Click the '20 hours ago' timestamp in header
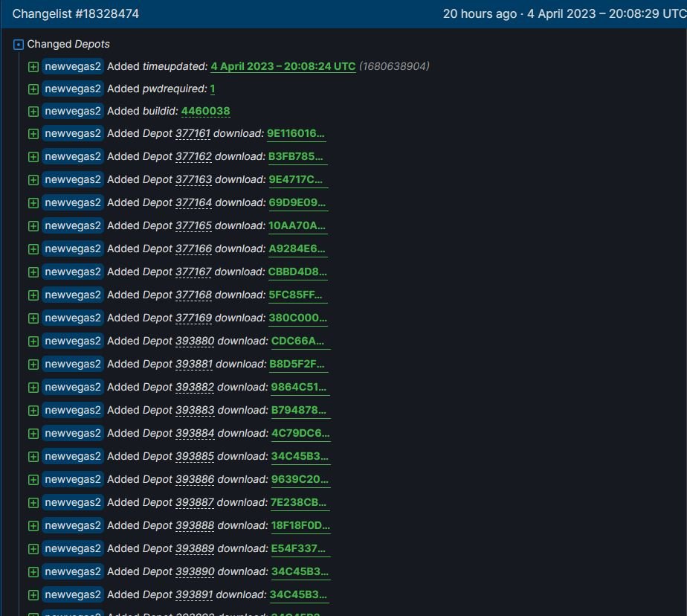 [x=480, y=13]
